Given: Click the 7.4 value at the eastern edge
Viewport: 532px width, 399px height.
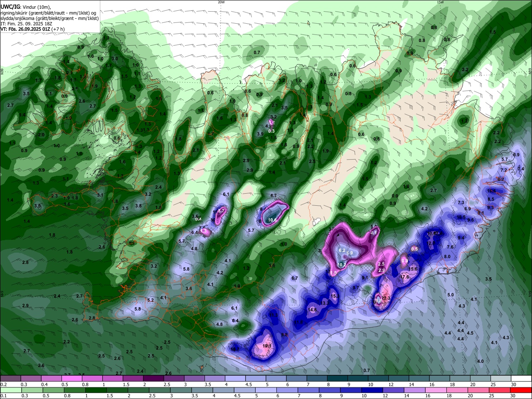Looking at the screenshot, I should (x=521, y=169).
